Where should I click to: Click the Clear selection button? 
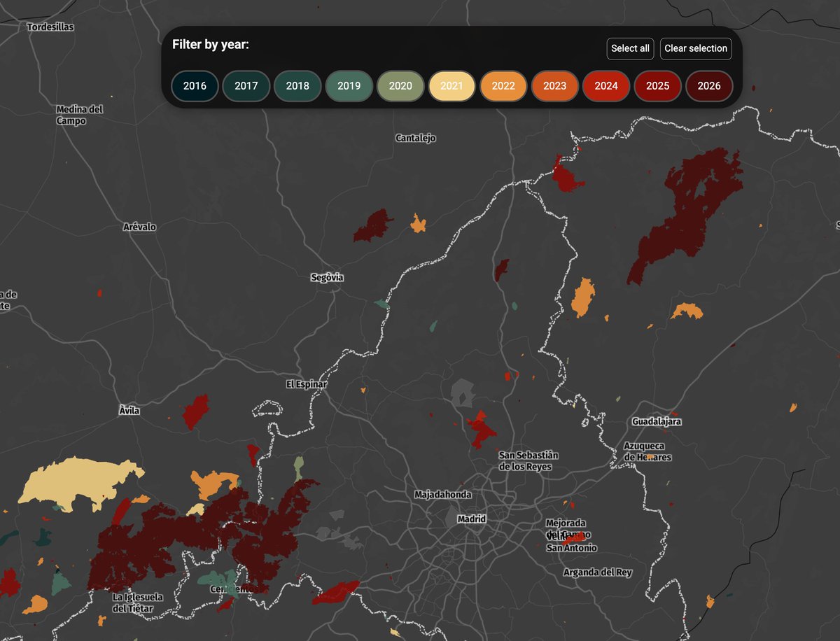click(696, 48)
